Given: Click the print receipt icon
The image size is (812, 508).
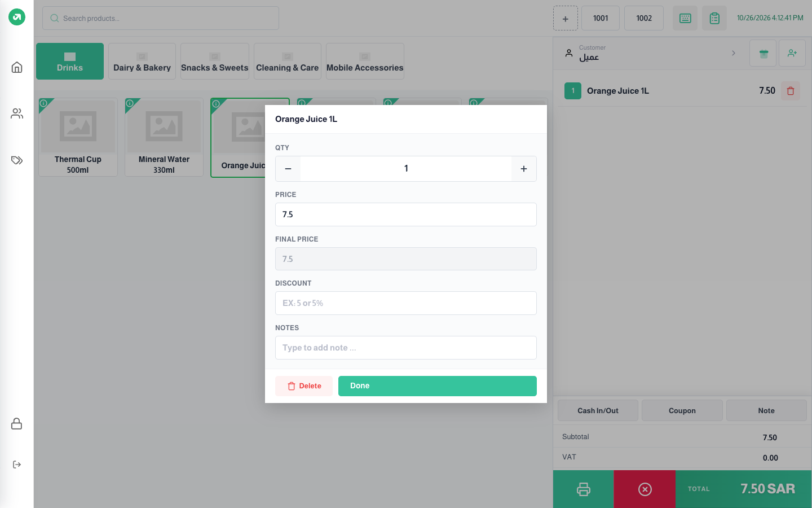Looking at the screenshot, I should click(584, 489).
